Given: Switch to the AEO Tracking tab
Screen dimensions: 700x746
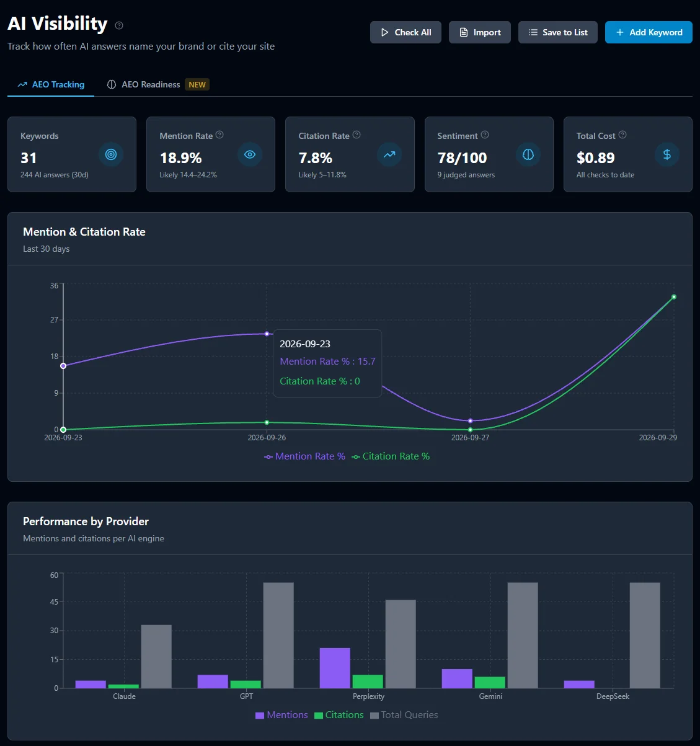Looking at the screenshot, I should coord(51,84).
